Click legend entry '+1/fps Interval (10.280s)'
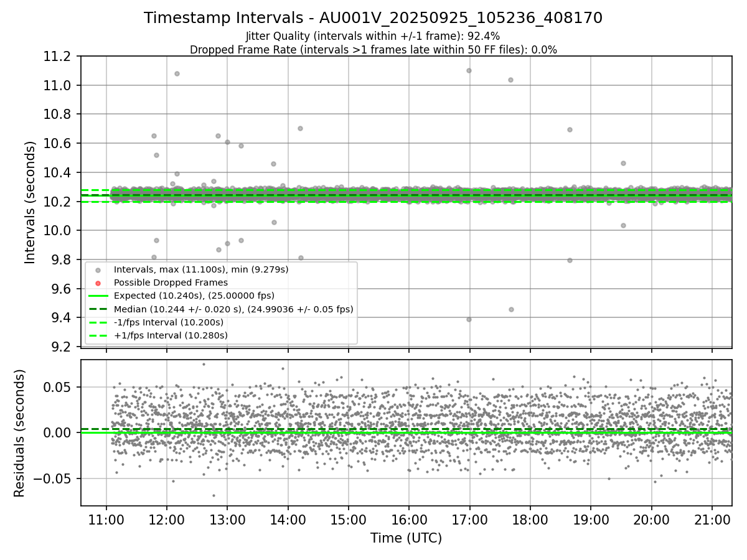The height and width of the screenshot is (560, 747). click(171, 335)
